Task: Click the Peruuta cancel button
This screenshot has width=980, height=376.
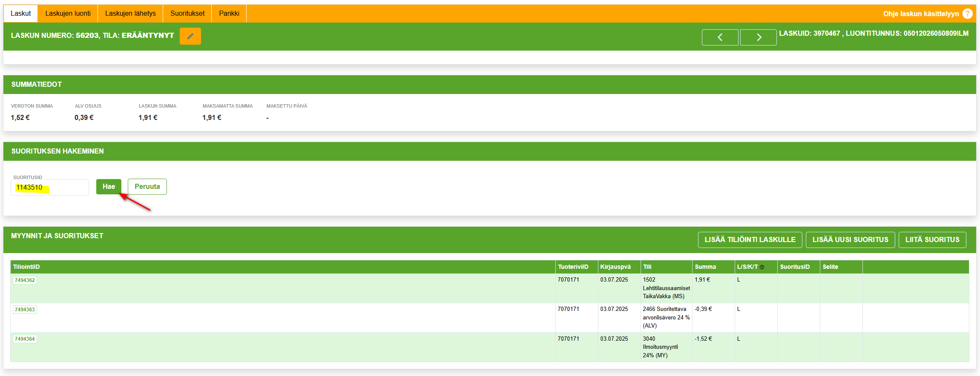Action: click(147, 187)
